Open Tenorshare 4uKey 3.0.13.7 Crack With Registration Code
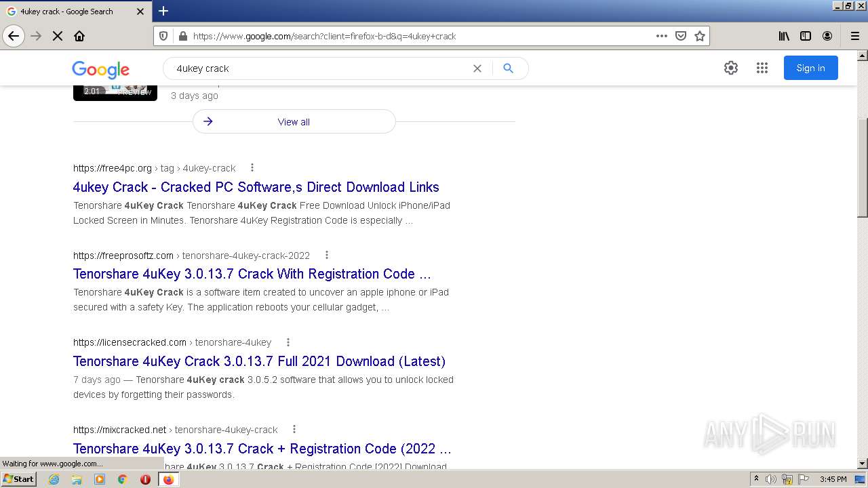The height and width of the screenshot is (488, 868). pyautogui.click(x=252, y=274)
